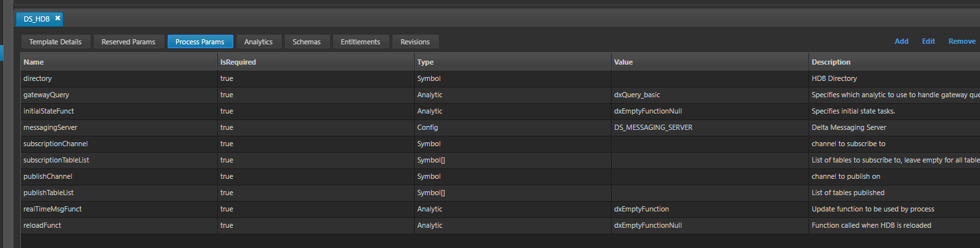Viewport: 980px width, 248px height.
Task: Sort by the IsRequired column header
Action: click(316, 62)
